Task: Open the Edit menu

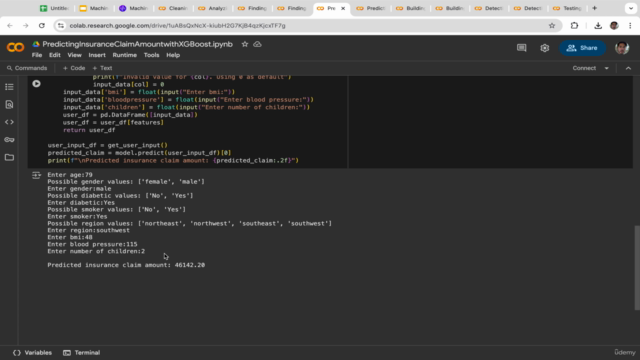Action: pyautogui.click(x=55, y=55)
